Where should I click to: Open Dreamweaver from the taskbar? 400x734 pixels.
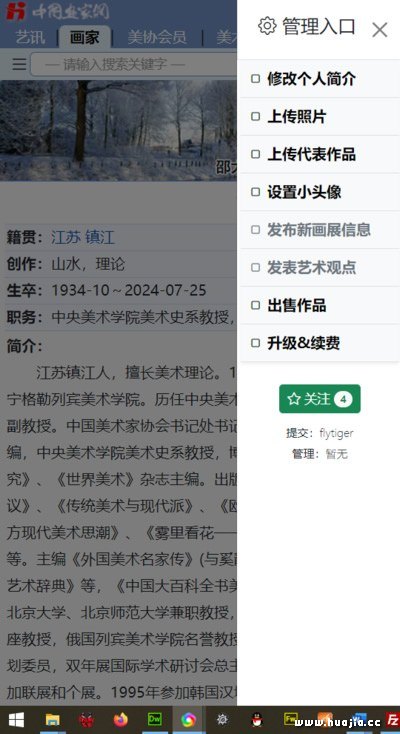pyautogui.click(x=155, y=719)
